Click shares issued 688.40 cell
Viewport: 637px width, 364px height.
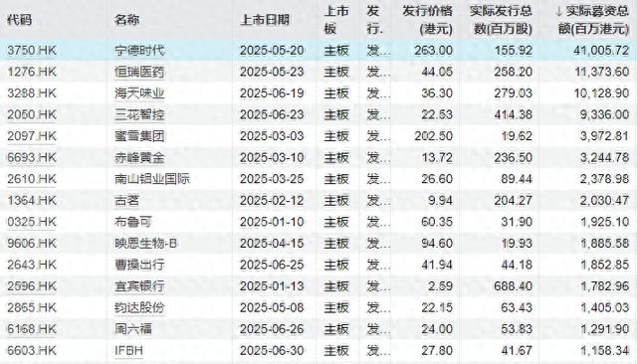(514, 286)
